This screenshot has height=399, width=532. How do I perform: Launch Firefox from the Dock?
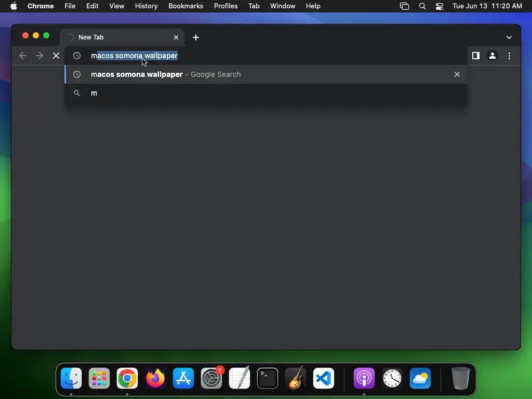click(155, 378)
